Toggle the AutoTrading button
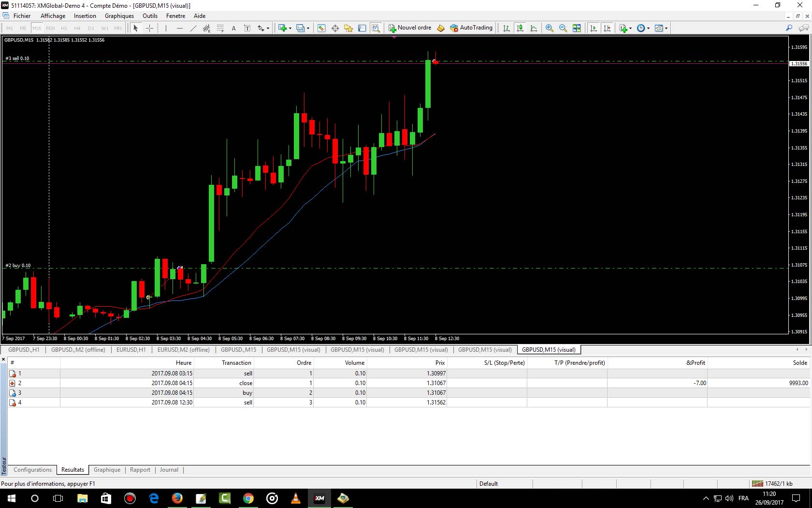Viewport: 812px width, 508px height. (x=471, y=28)
